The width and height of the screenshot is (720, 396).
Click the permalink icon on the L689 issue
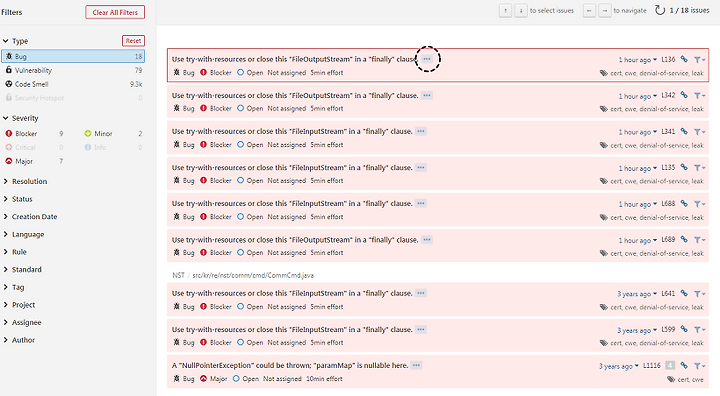[x=684, y=240]
